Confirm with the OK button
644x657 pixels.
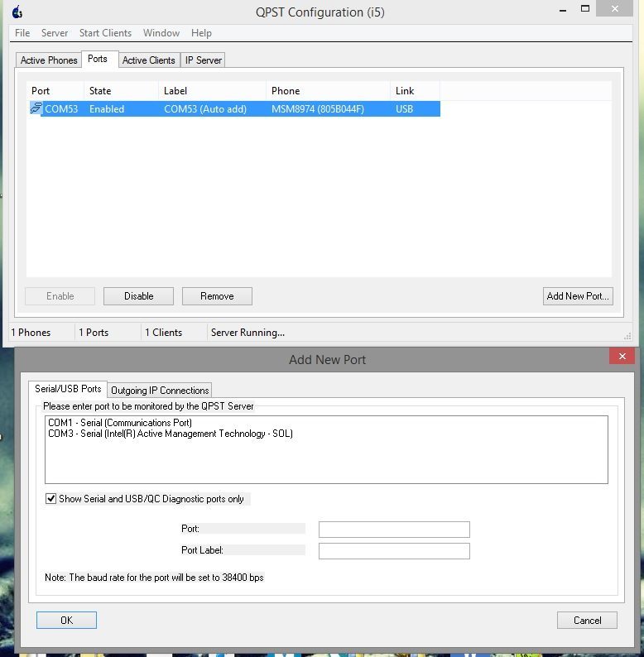(x=66, y=620)
